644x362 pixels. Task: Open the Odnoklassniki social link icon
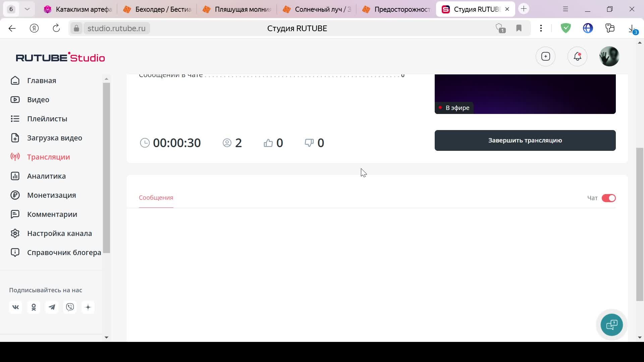point(34,307)
